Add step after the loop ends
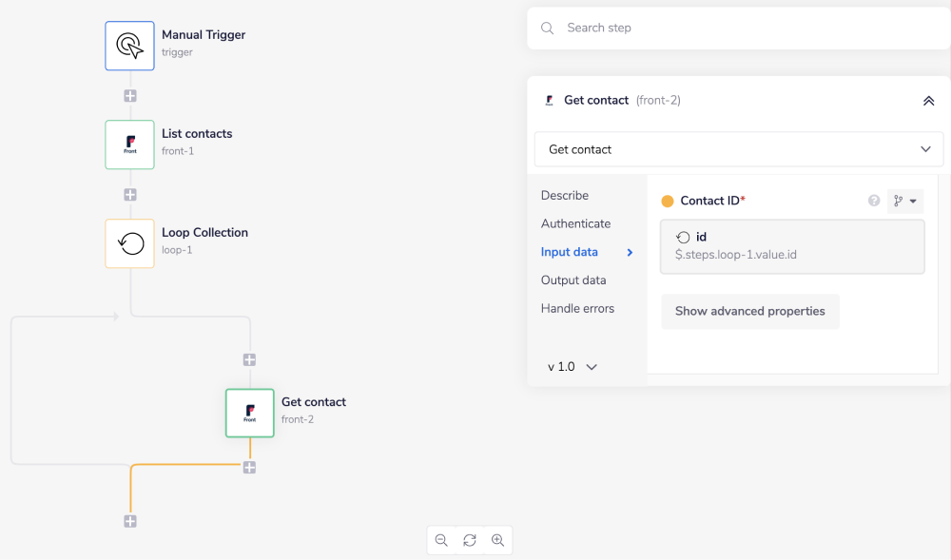 130,521
